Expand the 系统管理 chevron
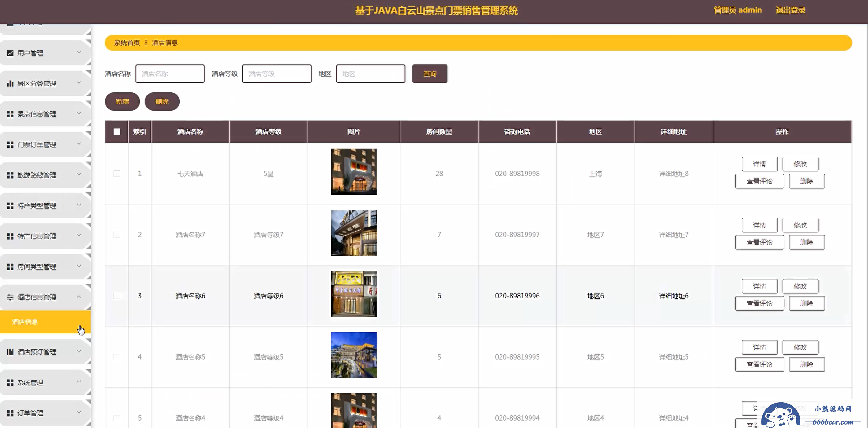Image resolution: width=868 pixels, height=428 pixels. tap(79, 382)
